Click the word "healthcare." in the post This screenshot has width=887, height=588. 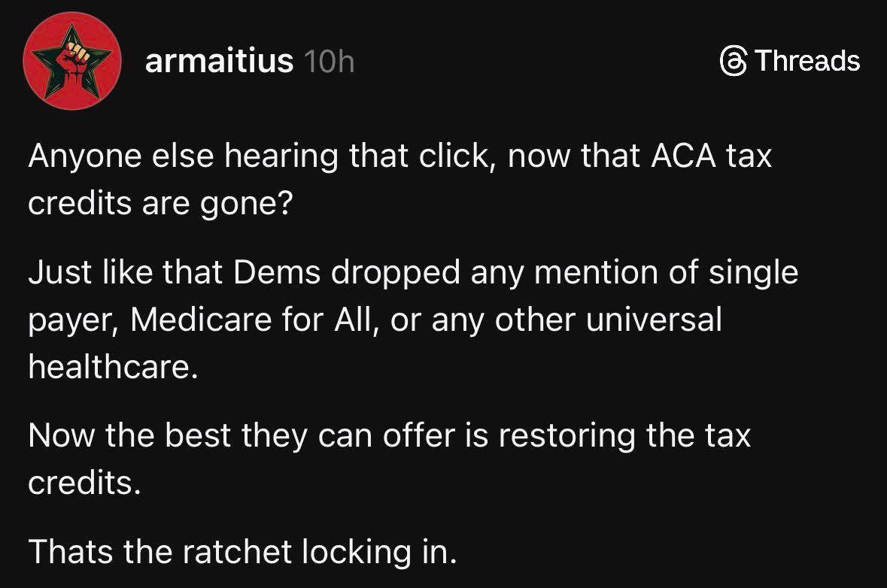click(113, 368)
